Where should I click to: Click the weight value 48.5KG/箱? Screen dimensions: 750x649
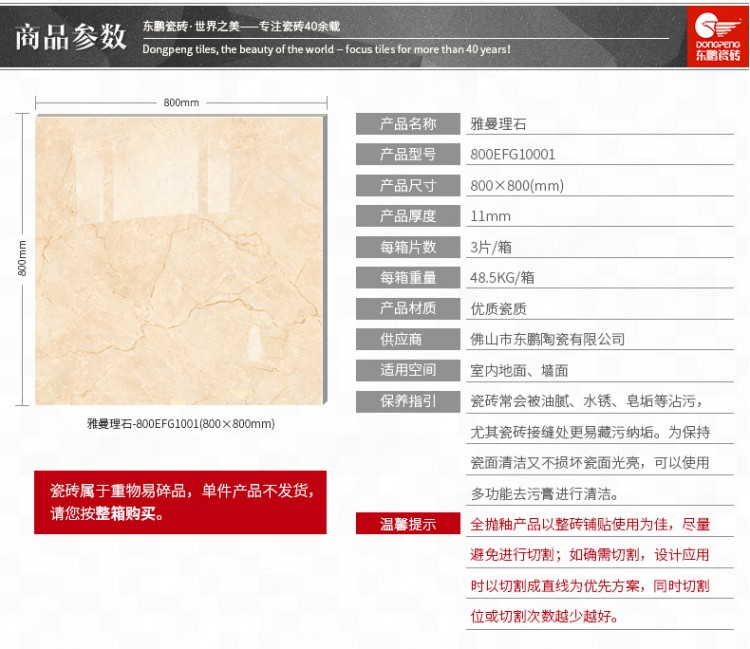point(502,278)
